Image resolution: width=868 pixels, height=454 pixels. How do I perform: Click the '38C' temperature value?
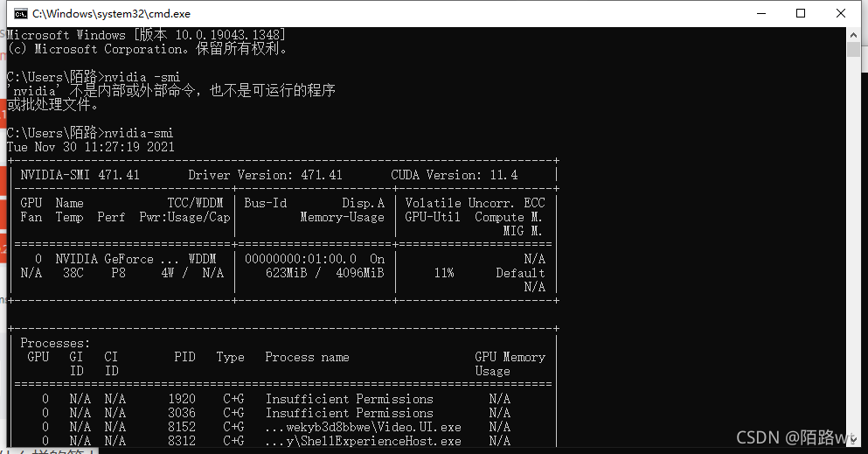pyautogui.click(x=73, y=273)
